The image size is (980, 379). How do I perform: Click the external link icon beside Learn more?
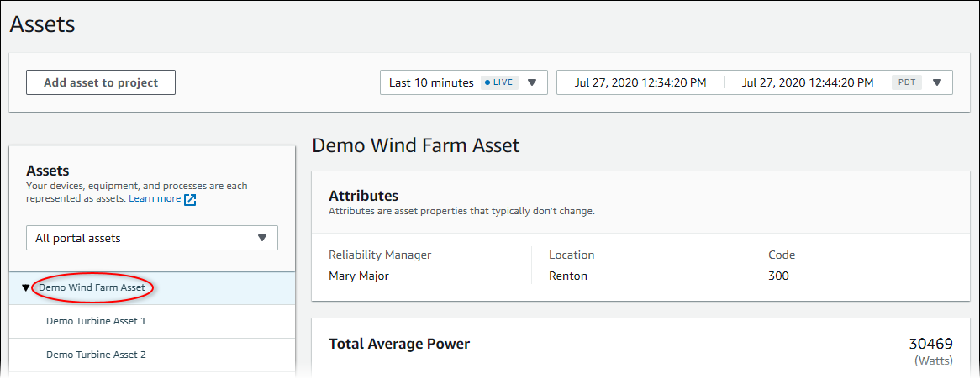(x=190, y=200)
